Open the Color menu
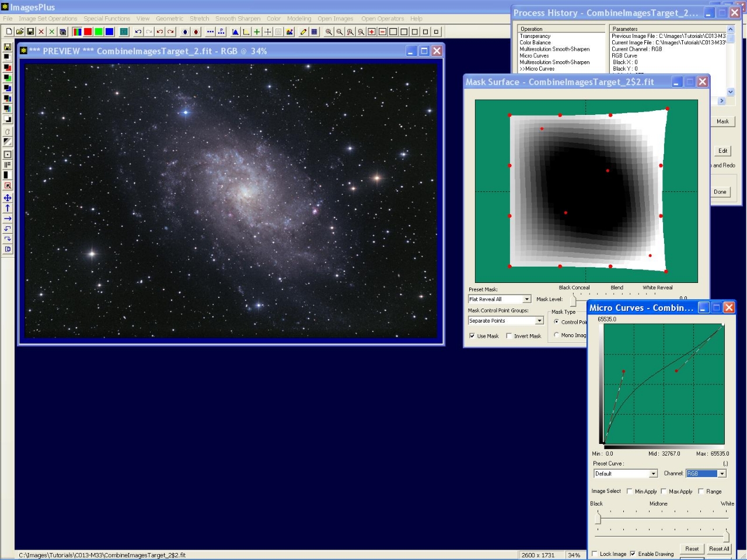This screenshot has height=560, width=747. pos(274,19)
